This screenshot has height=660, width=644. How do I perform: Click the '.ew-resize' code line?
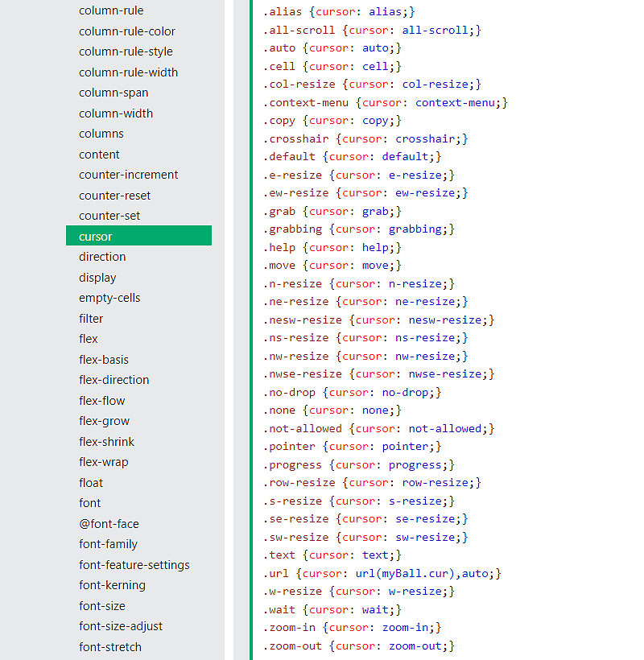365,193
